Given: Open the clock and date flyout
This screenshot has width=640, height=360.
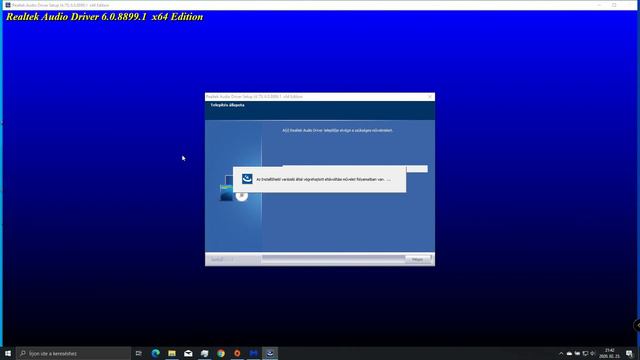Looking at the screenshot, I should (x=609, y=353).
